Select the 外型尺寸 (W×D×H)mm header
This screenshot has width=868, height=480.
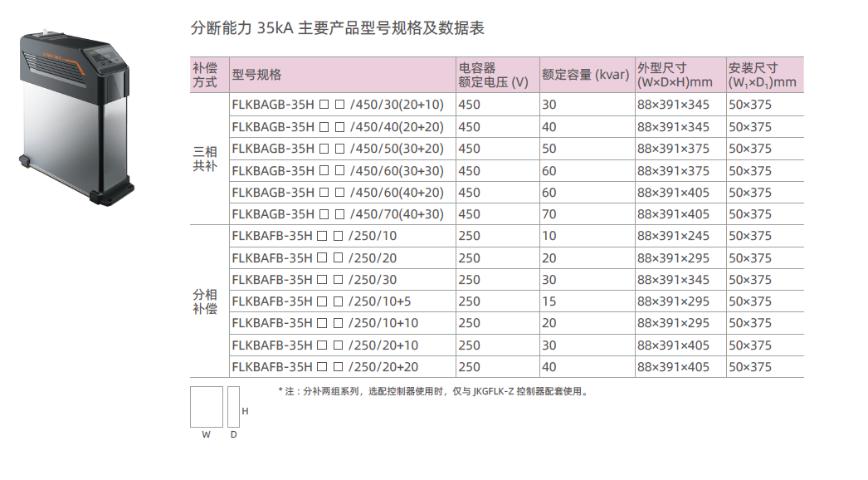(x=675, y=75)
